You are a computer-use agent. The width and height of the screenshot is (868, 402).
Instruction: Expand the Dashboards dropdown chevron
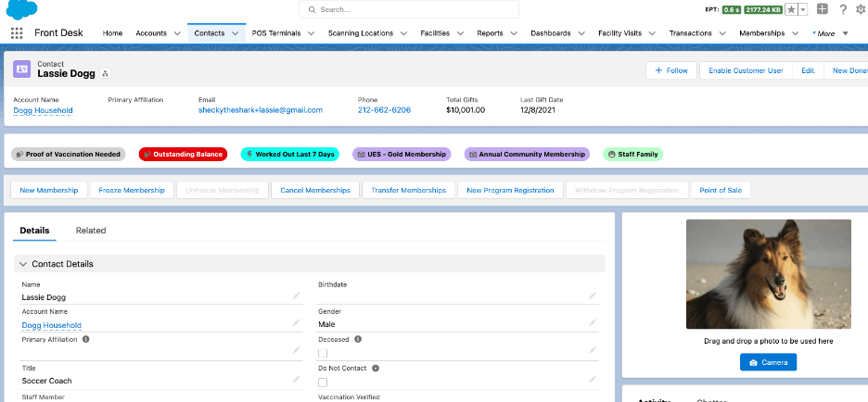[x=581, y=33]
